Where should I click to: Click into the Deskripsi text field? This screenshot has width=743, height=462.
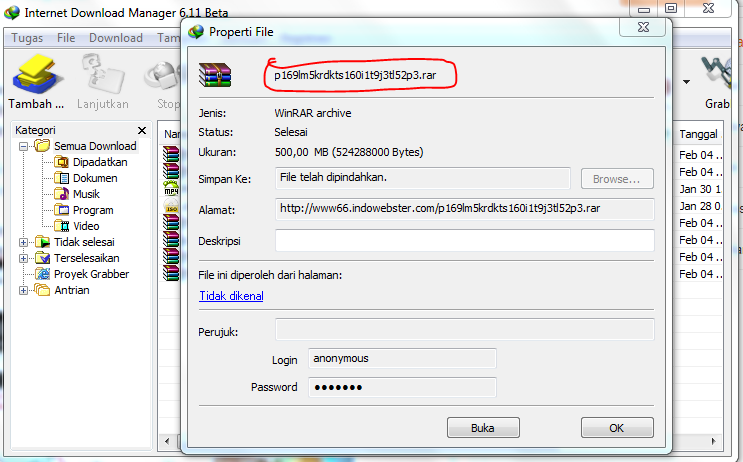[464, 241]
